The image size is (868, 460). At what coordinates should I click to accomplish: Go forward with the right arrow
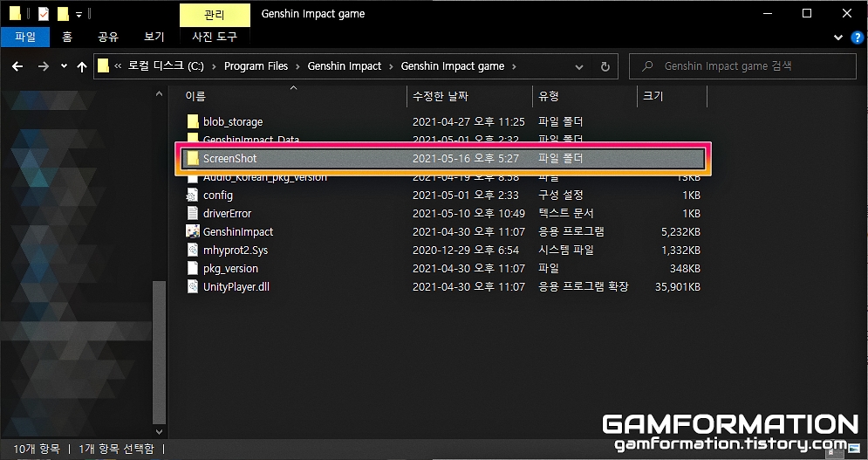43,66
